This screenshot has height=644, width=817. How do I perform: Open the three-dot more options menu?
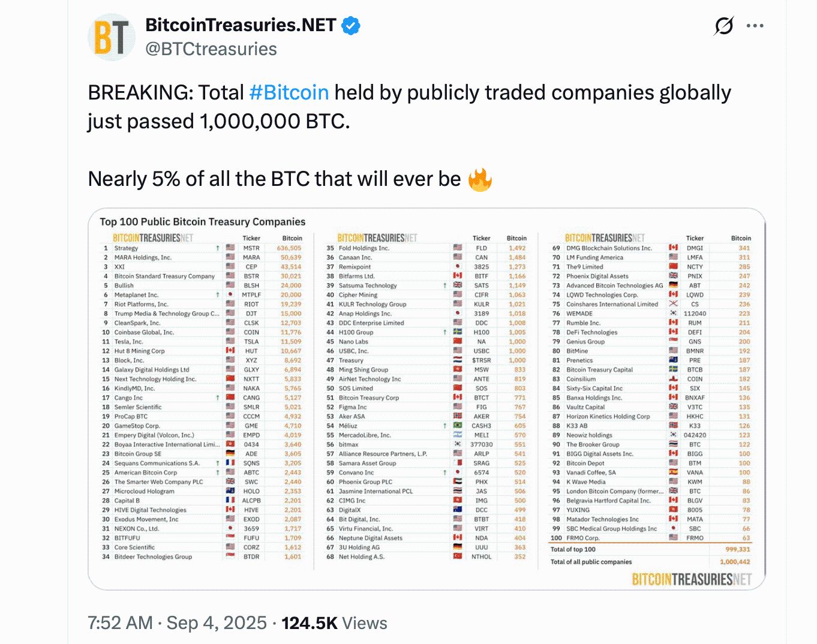[755, 26]
